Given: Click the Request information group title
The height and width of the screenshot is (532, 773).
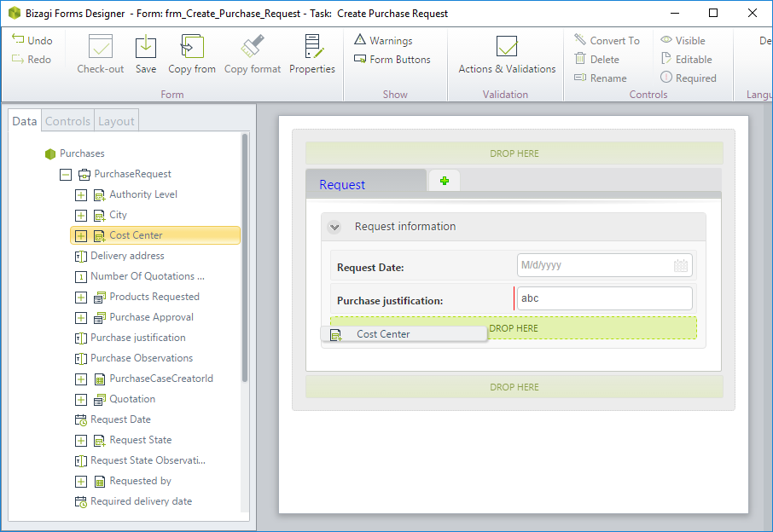Looking at the screenshot, I should 405,226.
